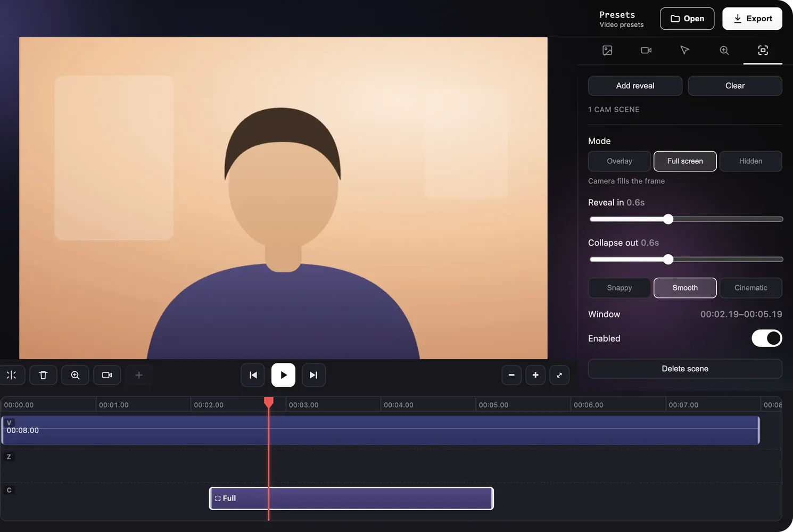Play the video preview
793x532 pixels.
pos(283,375)
